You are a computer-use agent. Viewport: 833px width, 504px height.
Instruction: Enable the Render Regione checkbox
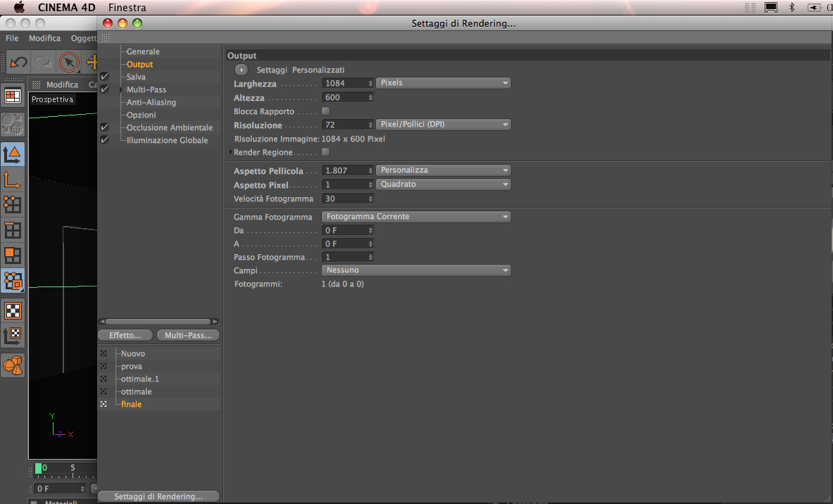(325, 152)
